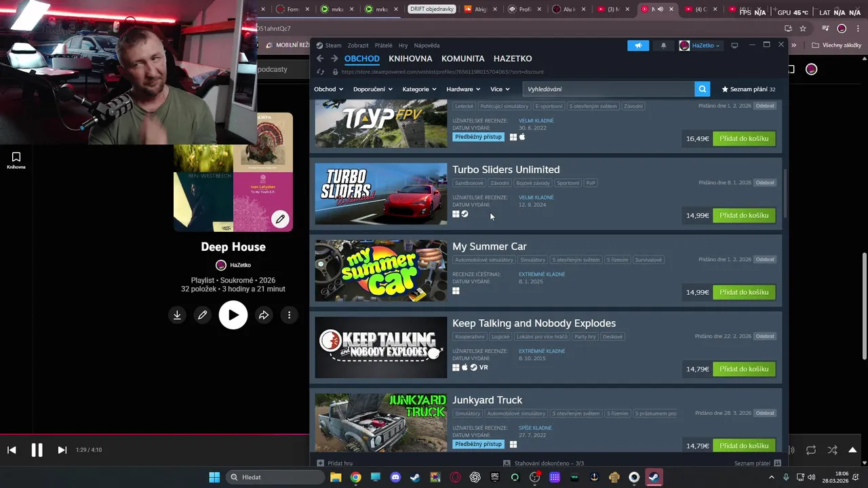Screen dimensions: 868x488
Task: Open the Turbo Sliders Unlimited title
Action: [x=506, y=169]
